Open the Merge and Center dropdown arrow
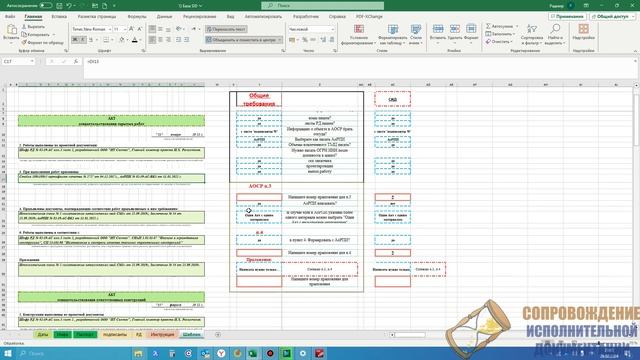The height and width of the screenshot is (360, 640). tap(280, 40)
